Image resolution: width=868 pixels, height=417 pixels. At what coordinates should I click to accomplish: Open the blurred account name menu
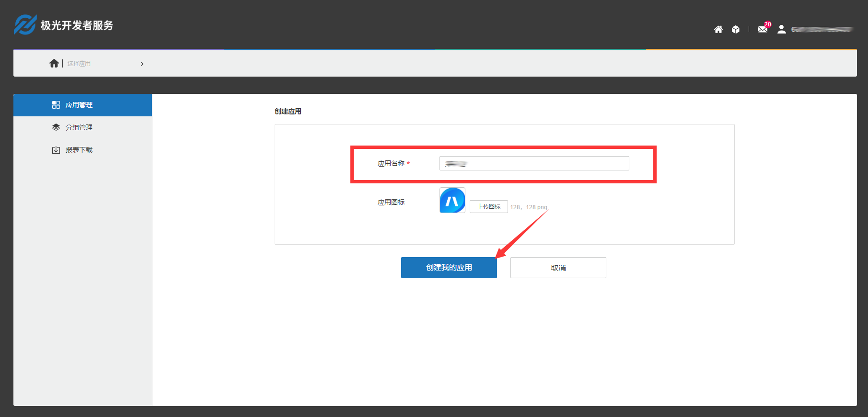click(x=822, y=29)
